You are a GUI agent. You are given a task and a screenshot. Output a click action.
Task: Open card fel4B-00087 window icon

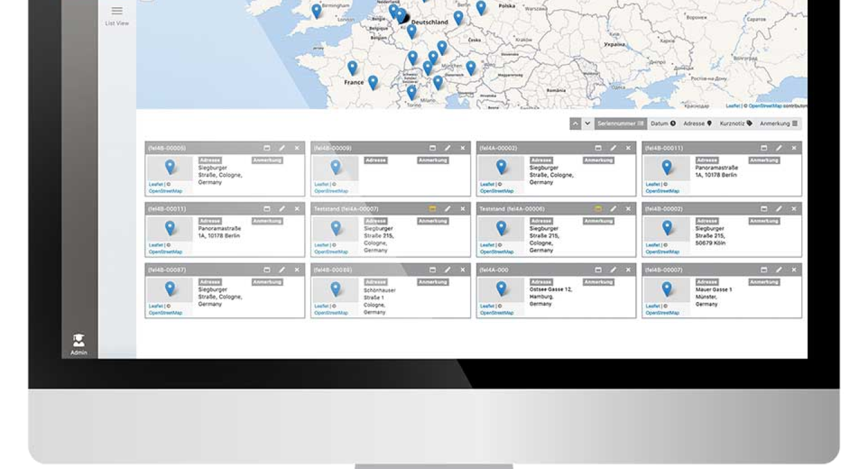[x=267, y=270]
